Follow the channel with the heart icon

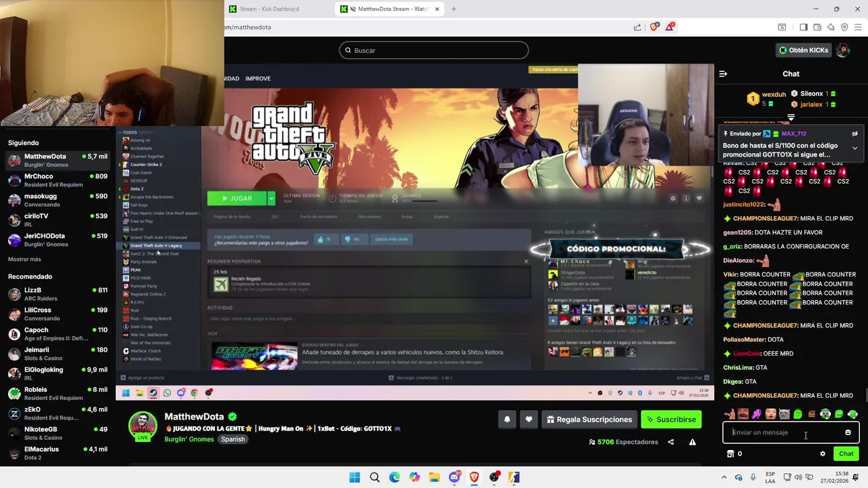pyautogui.click(x=529, y=420)
